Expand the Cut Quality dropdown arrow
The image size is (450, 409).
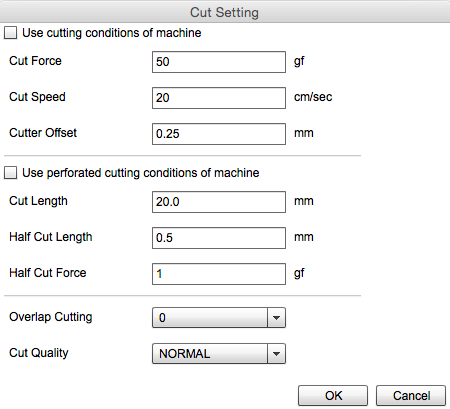click(x=276, y=354)
